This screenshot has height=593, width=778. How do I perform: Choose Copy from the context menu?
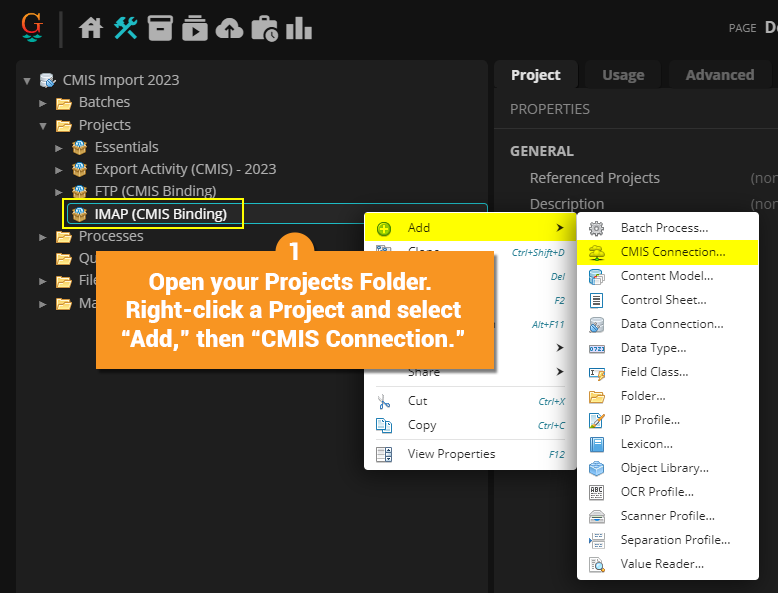[x=470, y=425]
